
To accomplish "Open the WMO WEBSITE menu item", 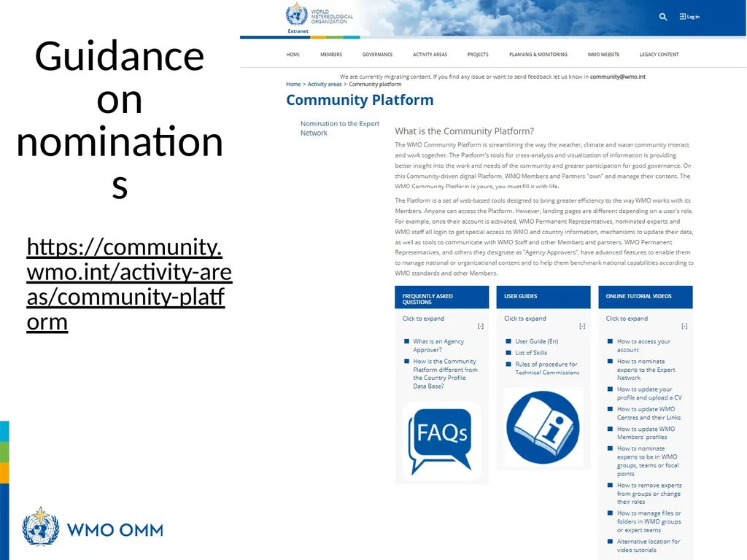I will click(603, 55).
